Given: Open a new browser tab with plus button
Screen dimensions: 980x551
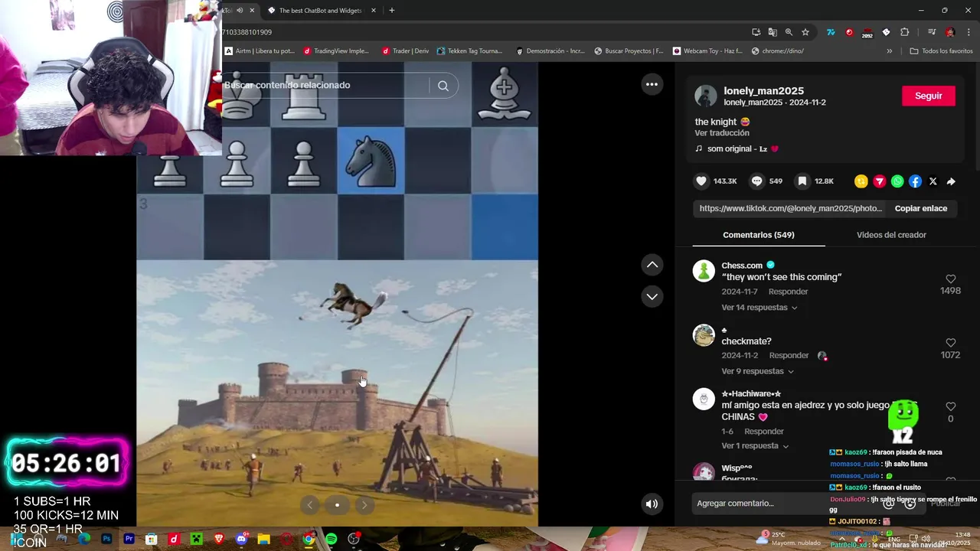Looking at the screenshot, I should 391,10.
